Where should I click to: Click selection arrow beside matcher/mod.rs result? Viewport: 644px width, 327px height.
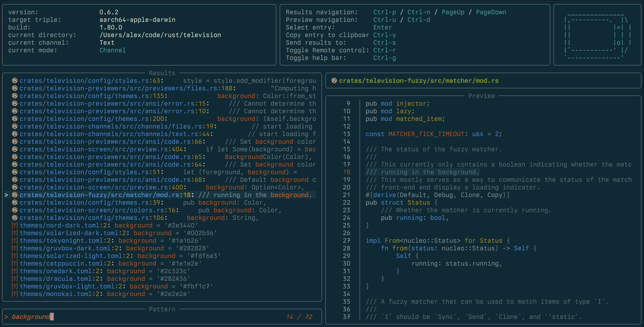click(x=6, y=195)
